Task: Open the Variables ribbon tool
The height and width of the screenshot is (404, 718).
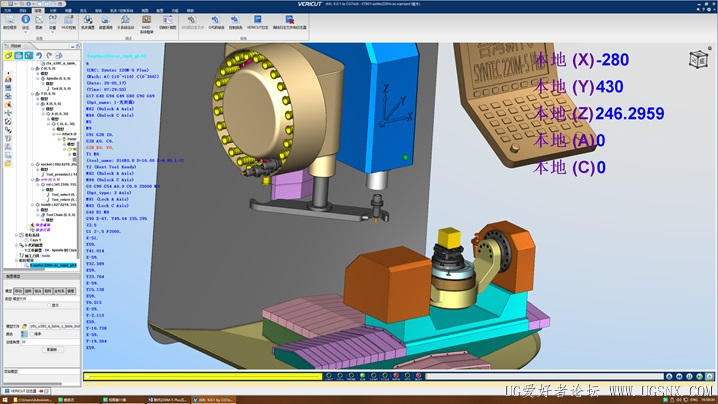Action: tap(53, 22)
